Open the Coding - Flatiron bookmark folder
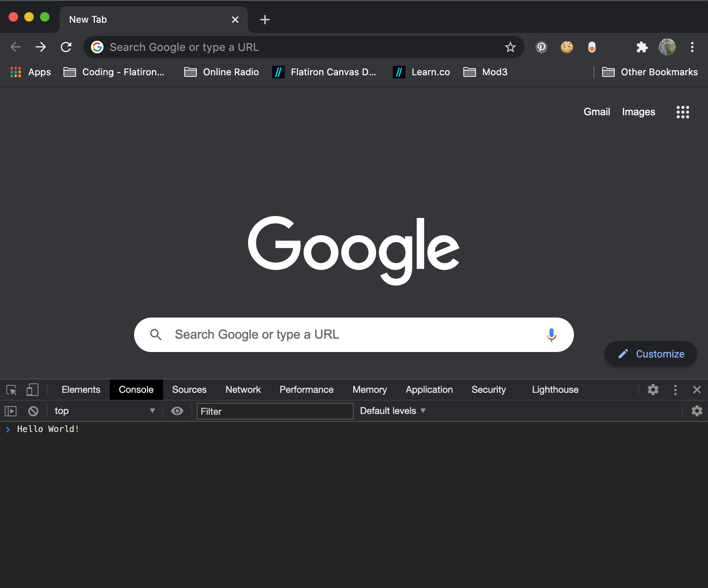 coord(114,72)
